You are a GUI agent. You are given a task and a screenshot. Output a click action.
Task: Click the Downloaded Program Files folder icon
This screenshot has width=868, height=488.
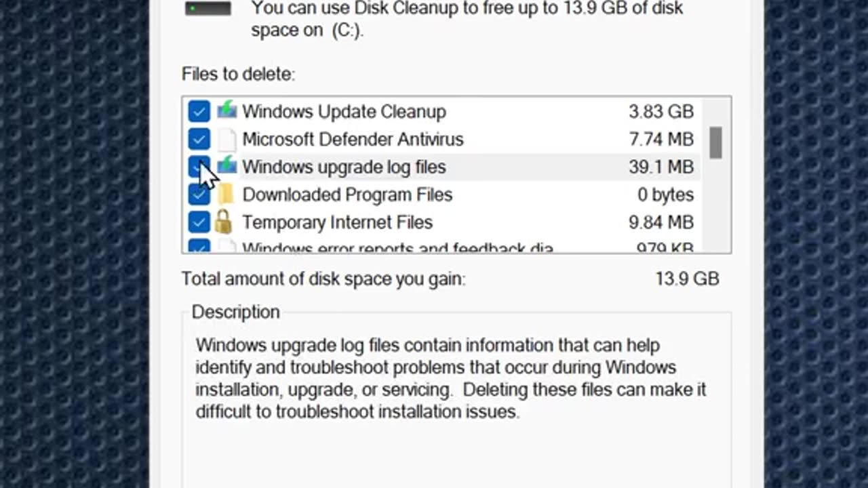[226, 195]
